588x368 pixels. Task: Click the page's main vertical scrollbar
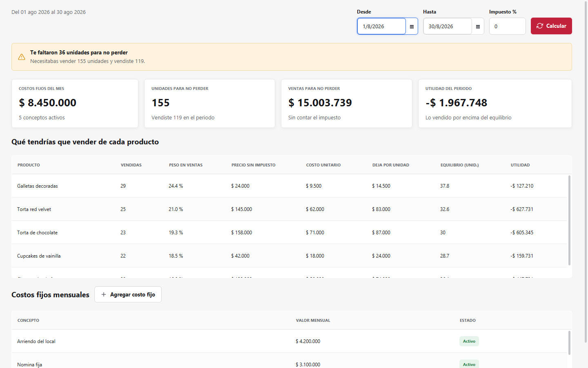[585, 172]
